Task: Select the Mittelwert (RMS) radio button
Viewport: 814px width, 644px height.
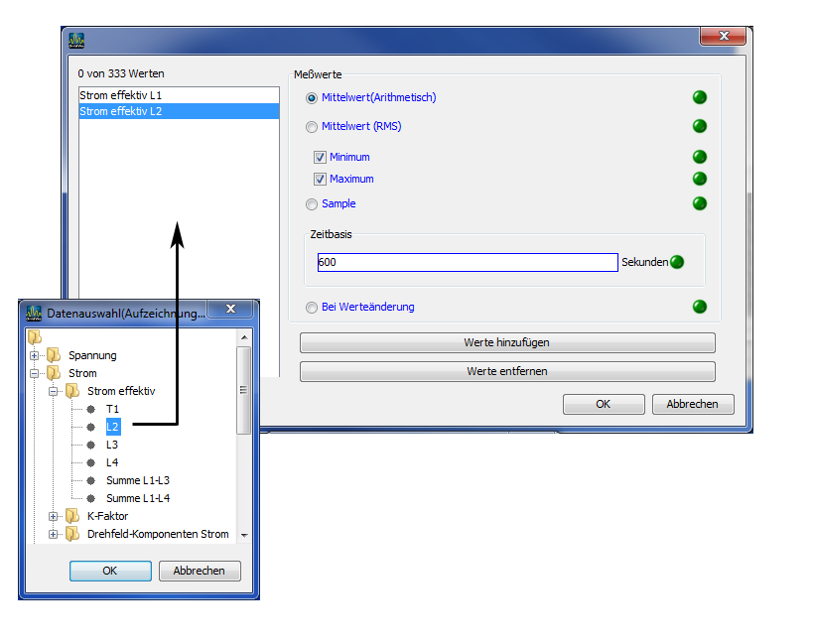Action: [x=312, y=127]
